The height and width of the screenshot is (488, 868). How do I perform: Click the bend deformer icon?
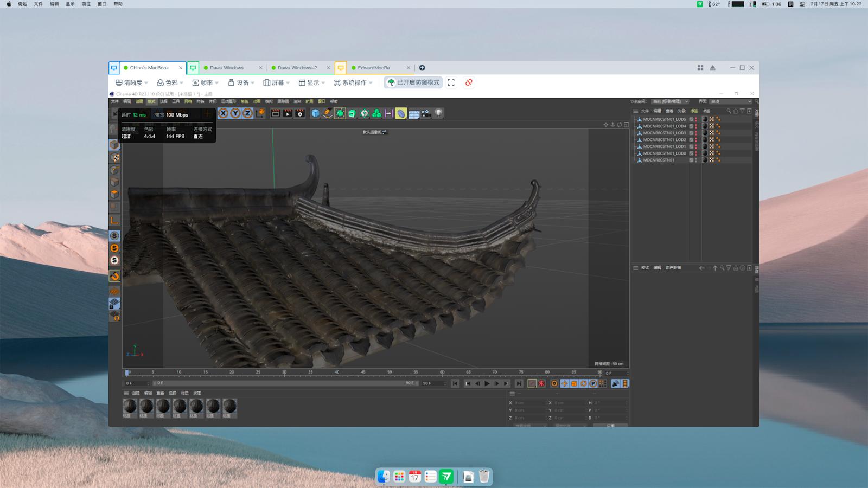[x=401, y=113]
